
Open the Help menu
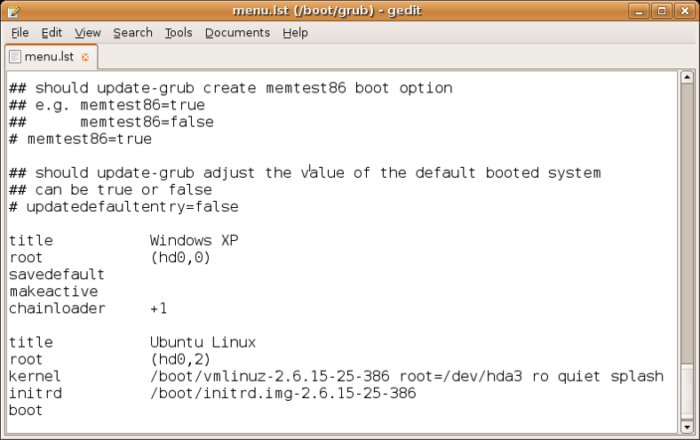pyautogui.click(x=295, y=33)
